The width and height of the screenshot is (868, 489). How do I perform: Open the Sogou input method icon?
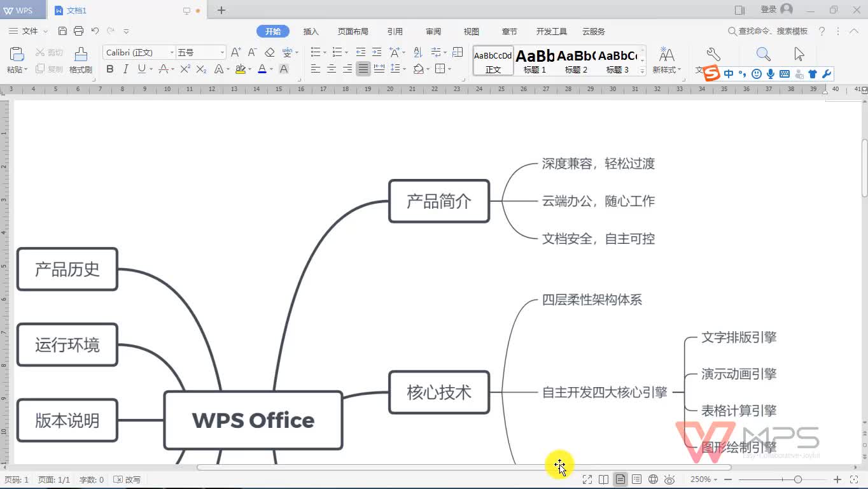710,73
